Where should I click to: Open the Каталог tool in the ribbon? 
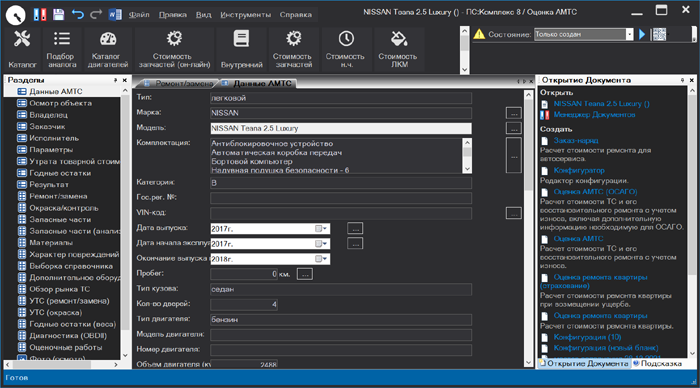22,49
